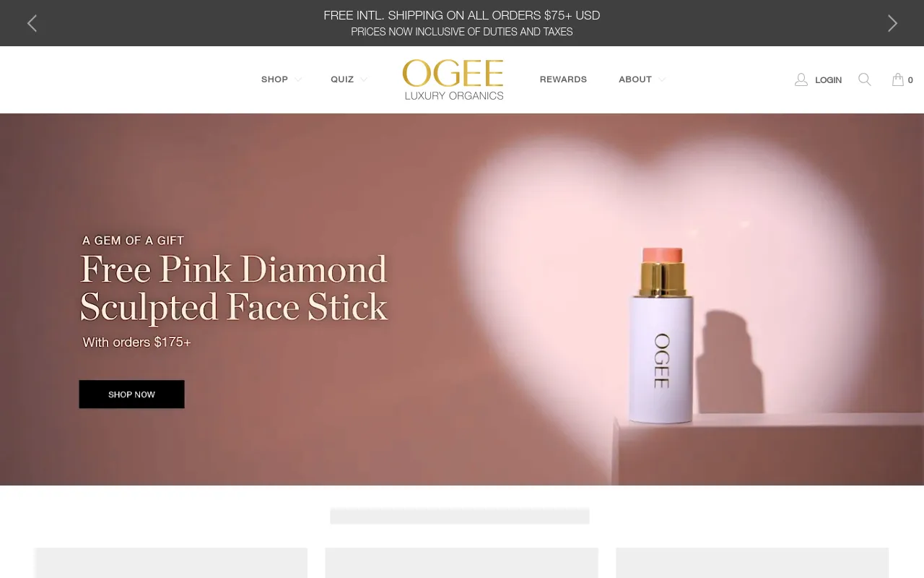Click the SHOP NOW button
Viewport: 924px width, 578px height.
pyautogui.click(x=131, y=394)
